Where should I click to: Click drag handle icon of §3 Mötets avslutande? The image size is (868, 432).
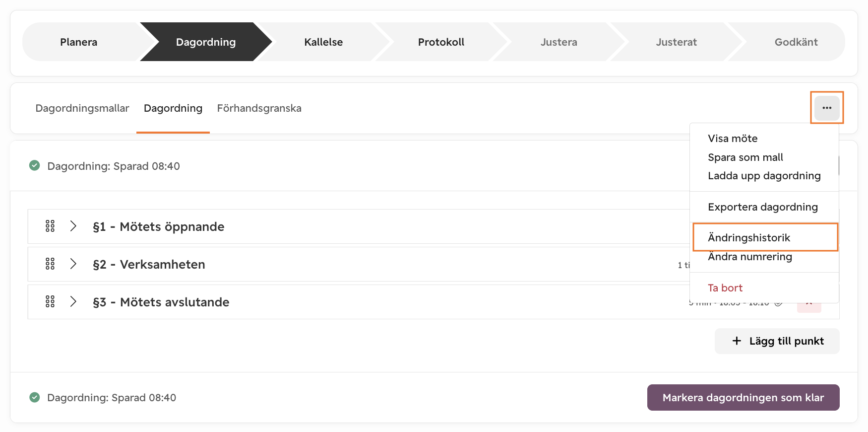(50, 302)
